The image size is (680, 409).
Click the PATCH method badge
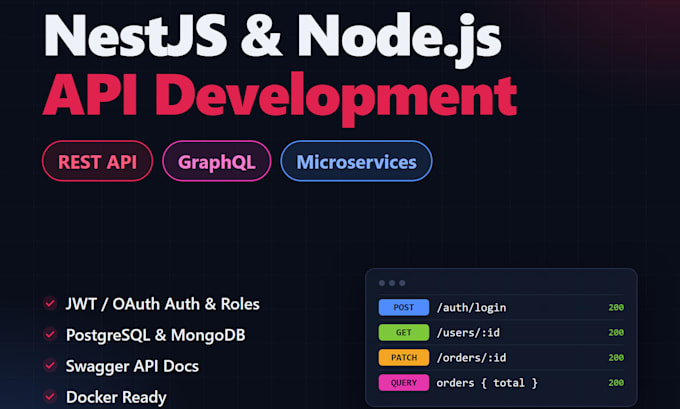pyautogui.click(x=404, y=358)
